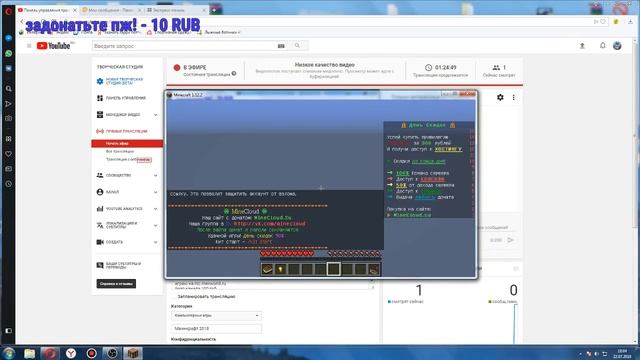Click the 01:24:49 stream duration
The height and width of the screenshot is (360, 640).
pos(445,67)
